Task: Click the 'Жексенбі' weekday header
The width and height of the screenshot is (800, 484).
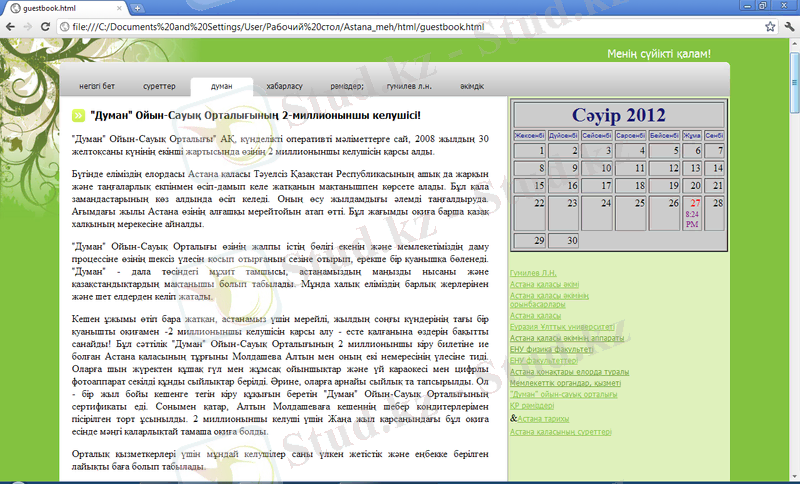Action: pyautogui.click(x=530, y=136)
